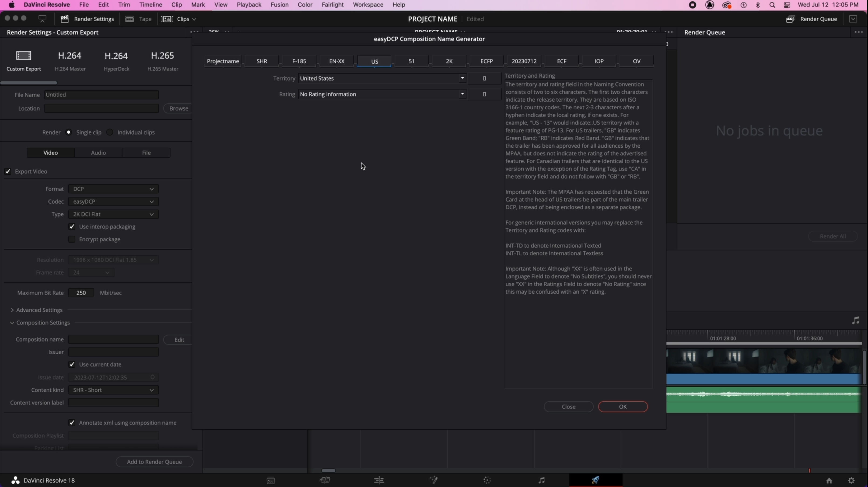The height and width of the screenshot is (487, 868).
Task: Switch to the Cut page icon
Action: click(324, 480)
